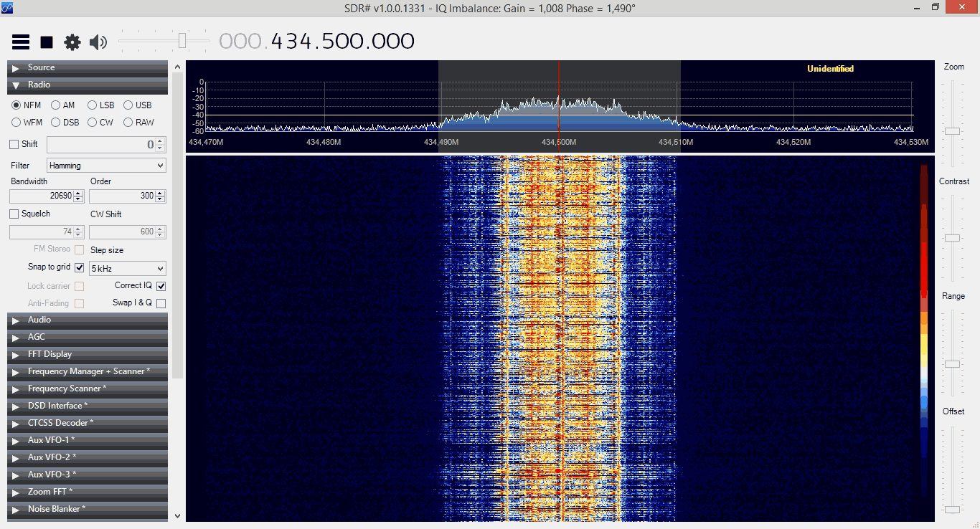
Task: Select the AM radio mode
Action: pos(55,105)
